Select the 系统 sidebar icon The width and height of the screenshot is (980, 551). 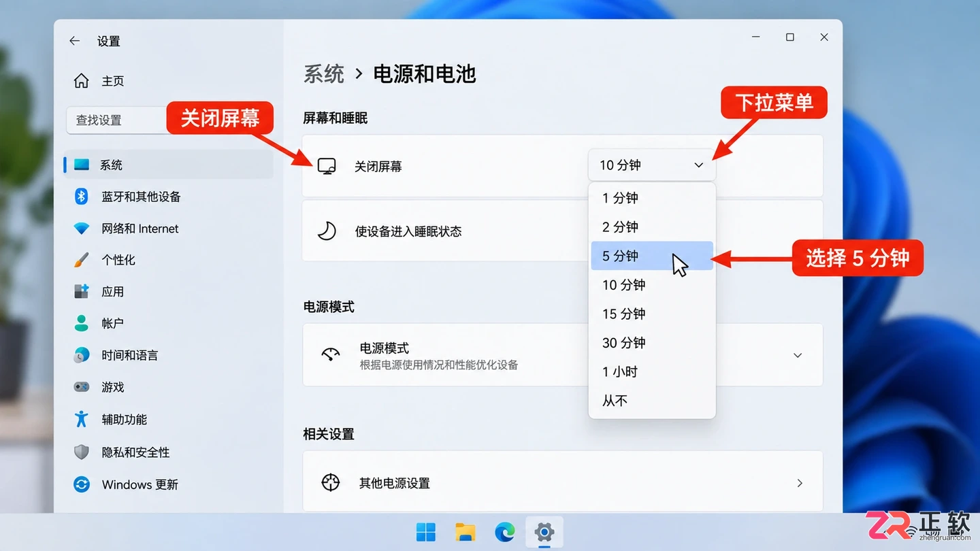pyautogui.click(x=82, y=165)
